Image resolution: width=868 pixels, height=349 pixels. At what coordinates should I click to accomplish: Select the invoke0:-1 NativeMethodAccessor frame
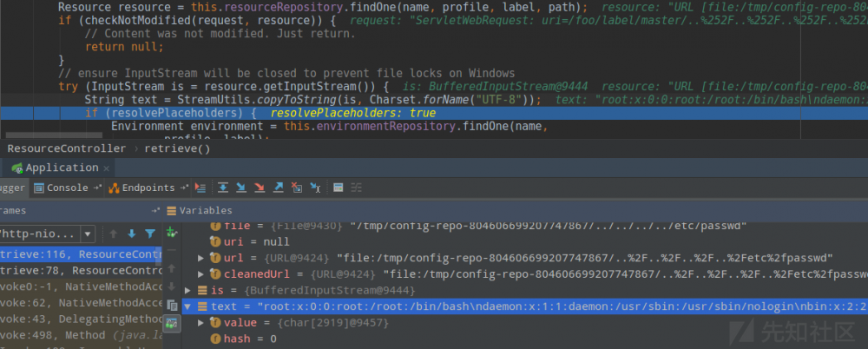[81, 287]
